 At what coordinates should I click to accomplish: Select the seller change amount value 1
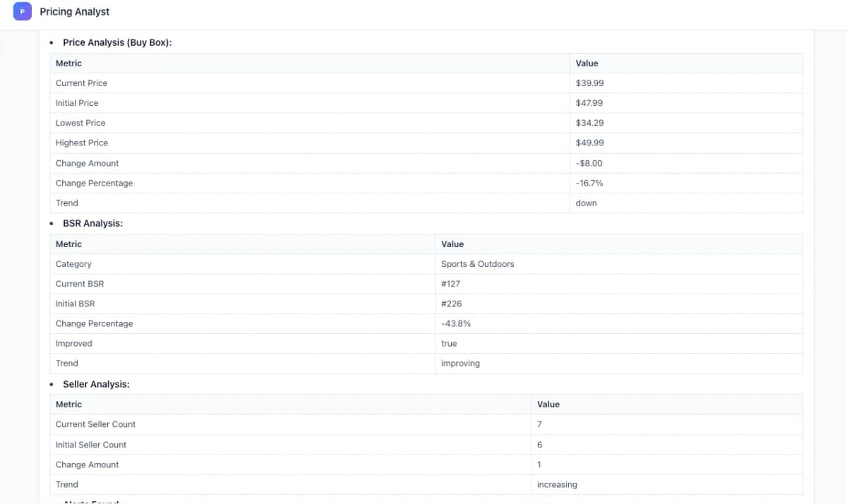pos(539,464)
